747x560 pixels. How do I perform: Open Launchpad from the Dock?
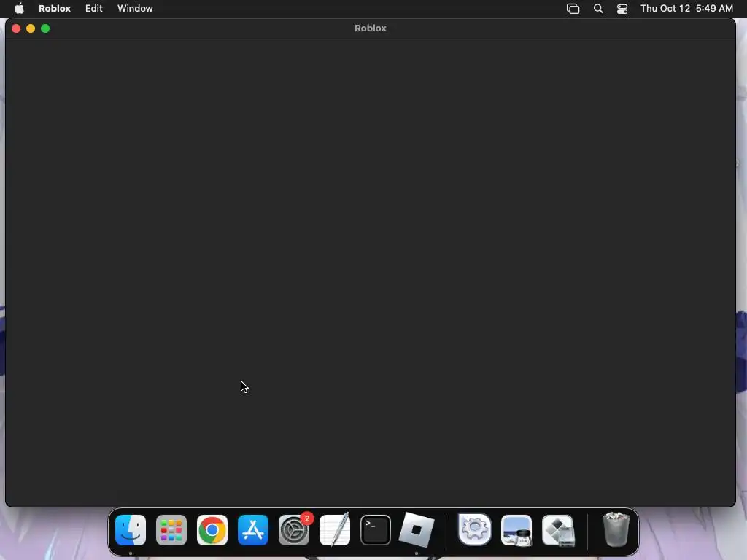[171, 530]
